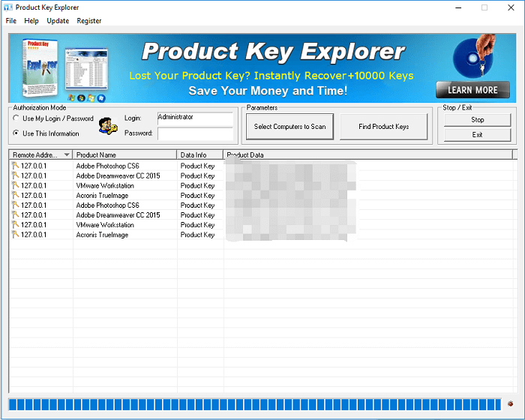Open the File menu

[11, 21]
